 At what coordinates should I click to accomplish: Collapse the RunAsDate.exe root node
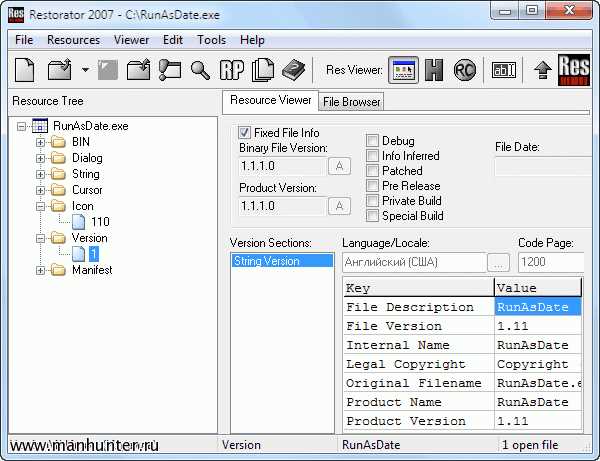tap(21, 126)
